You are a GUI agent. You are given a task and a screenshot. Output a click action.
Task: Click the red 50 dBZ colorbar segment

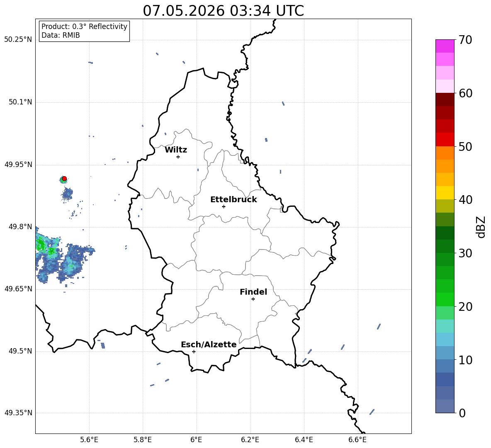click(445, 140)
